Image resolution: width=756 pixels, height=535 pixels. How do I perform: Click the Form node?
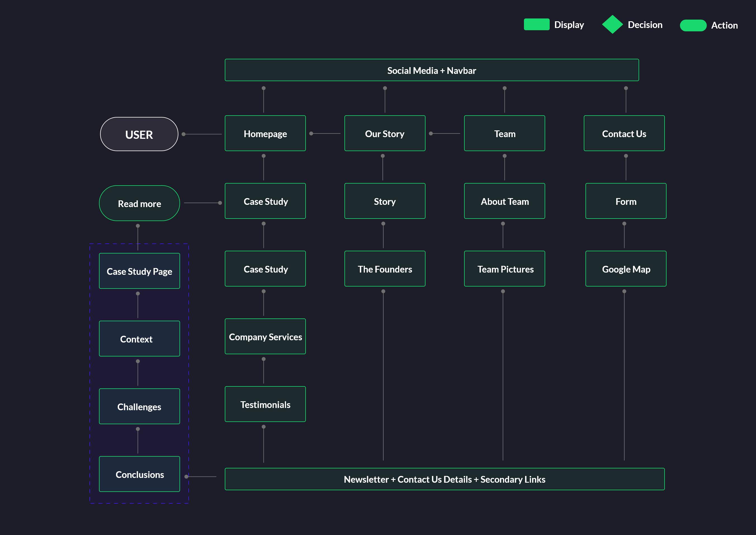click(x=626, y=201)
